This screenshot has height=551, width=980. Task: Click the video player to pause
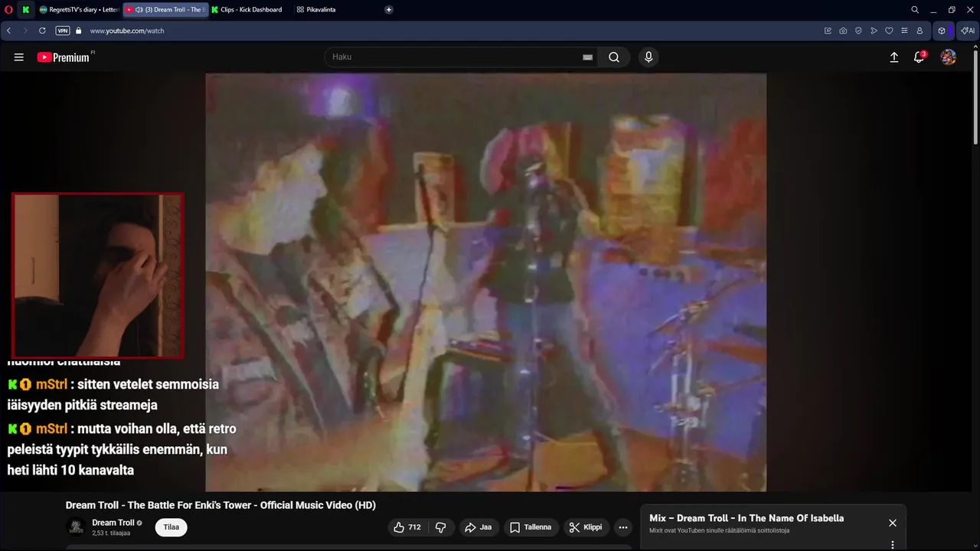(x=486, y=282)
